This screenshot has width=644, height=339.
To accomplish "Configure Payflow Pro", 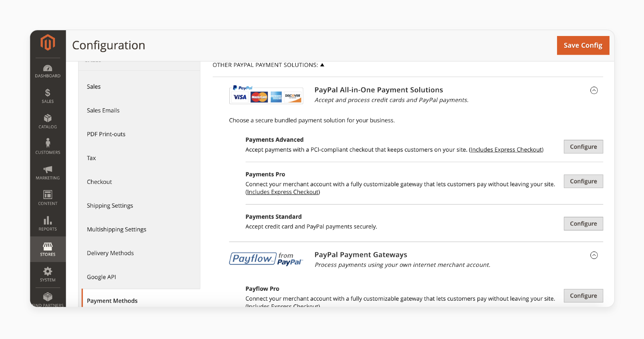I will [583, 295].
